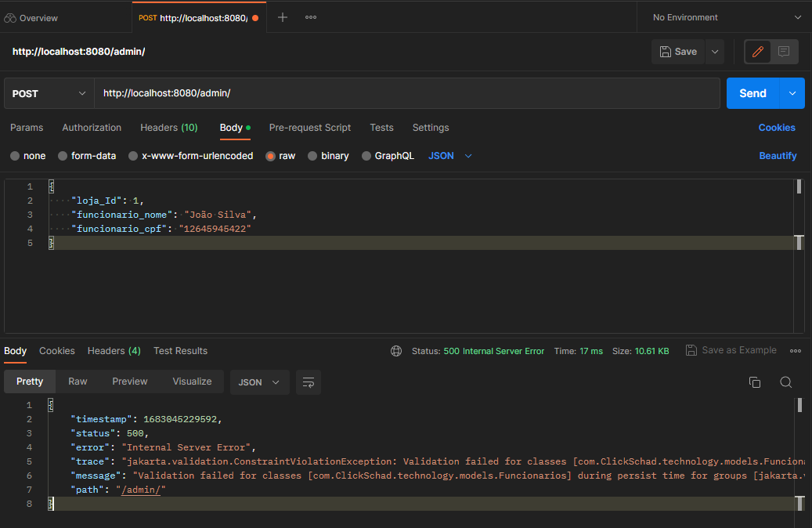Expand the No Environment selector
The height and width of the screenshot is (528, 812).
(727, 17)
